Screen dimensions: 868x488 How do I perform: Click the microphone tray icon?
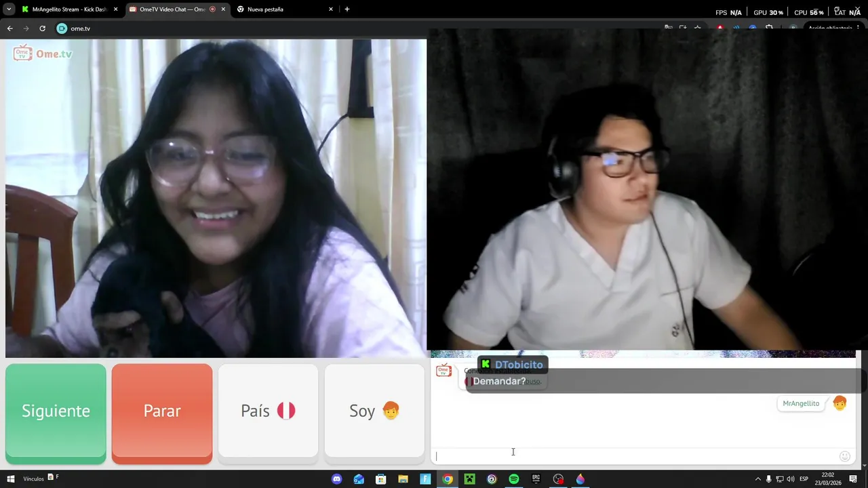pyautogui.click(x=769, y=479)
